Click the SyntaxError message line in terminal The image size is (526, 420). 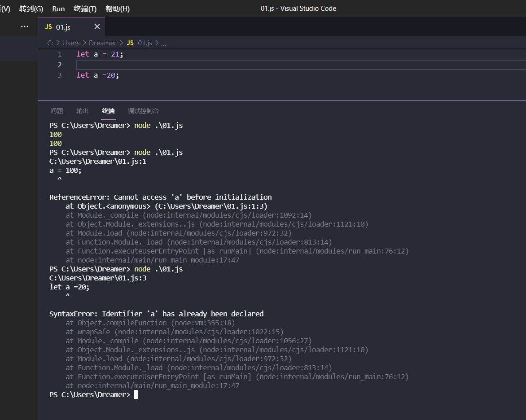156,314
